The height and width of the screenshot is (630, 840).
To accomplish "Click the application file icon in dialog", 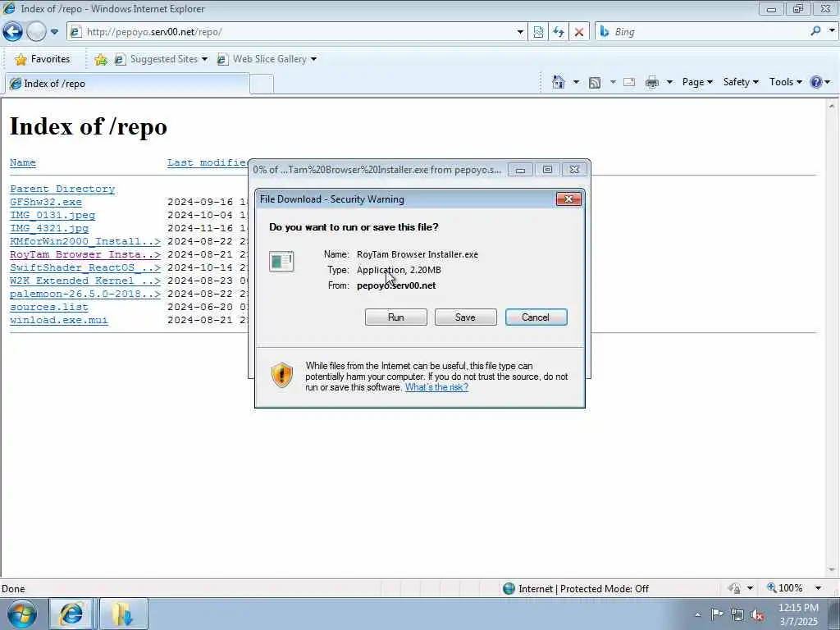I will 281,262.
